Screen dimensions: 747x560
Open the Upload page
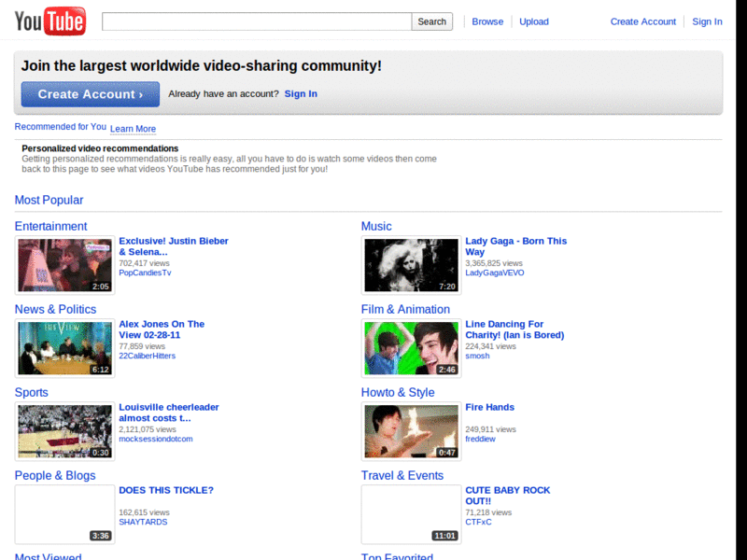[533, 21]
